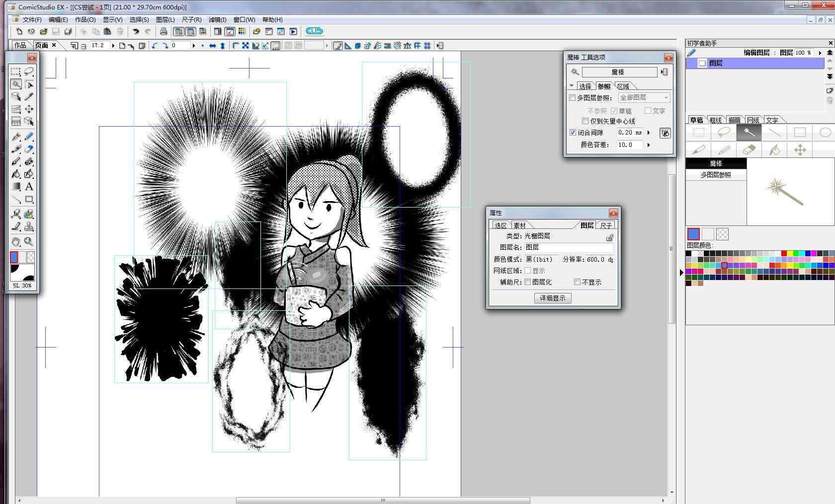Click the Undo arrow in the toolbar
The height and width of the screenshot is (504, 835).
pos(135,31)
